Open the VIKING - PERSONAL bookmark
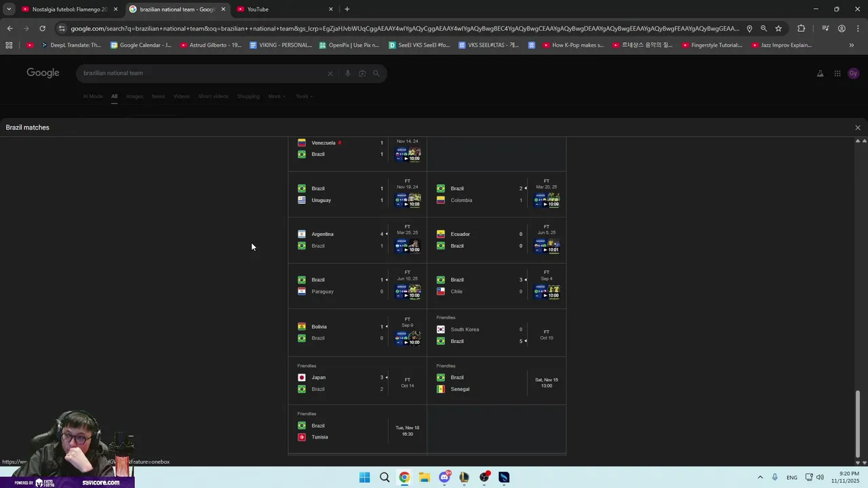 tap(281, 45)
